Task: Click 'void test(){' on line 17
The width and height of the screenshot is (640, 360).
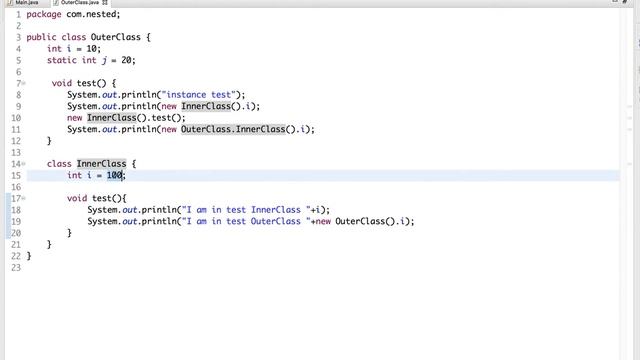Action: point(97,198)
